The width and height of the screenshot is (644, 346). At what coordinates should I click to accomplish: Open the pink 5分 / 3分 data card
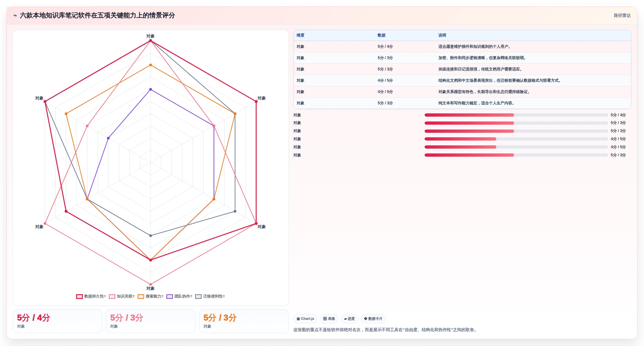[x=151, y=321]
